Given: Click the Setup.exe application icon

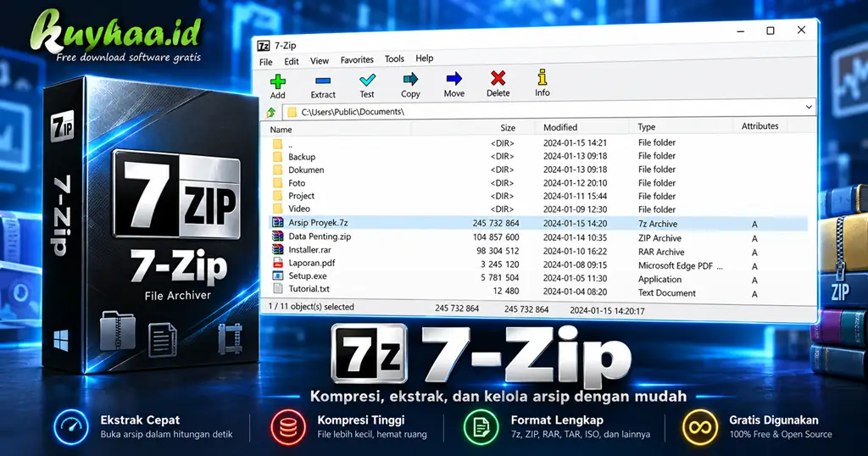Looking at the screenshot, I should [278, 275].
